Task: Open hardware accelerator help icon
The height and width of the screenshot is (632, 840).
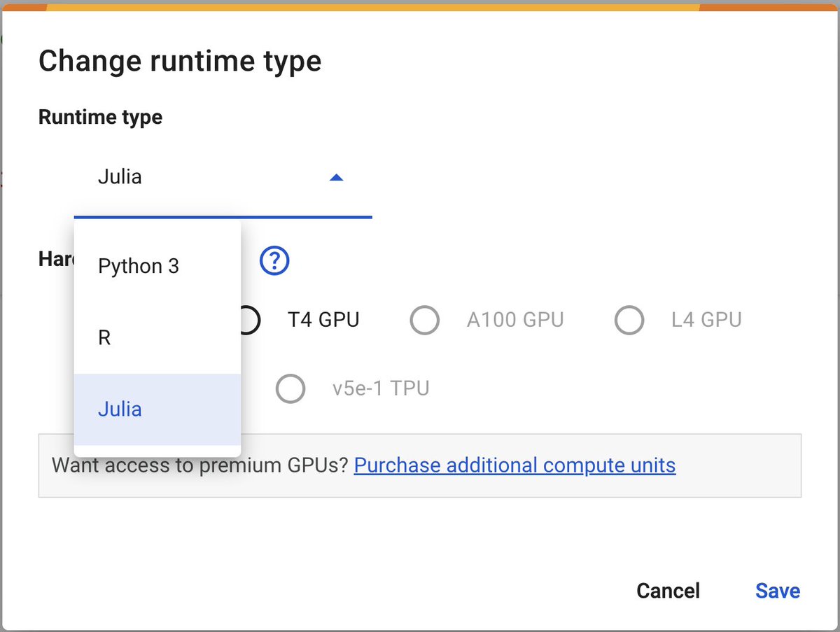Action: point(274,261)
